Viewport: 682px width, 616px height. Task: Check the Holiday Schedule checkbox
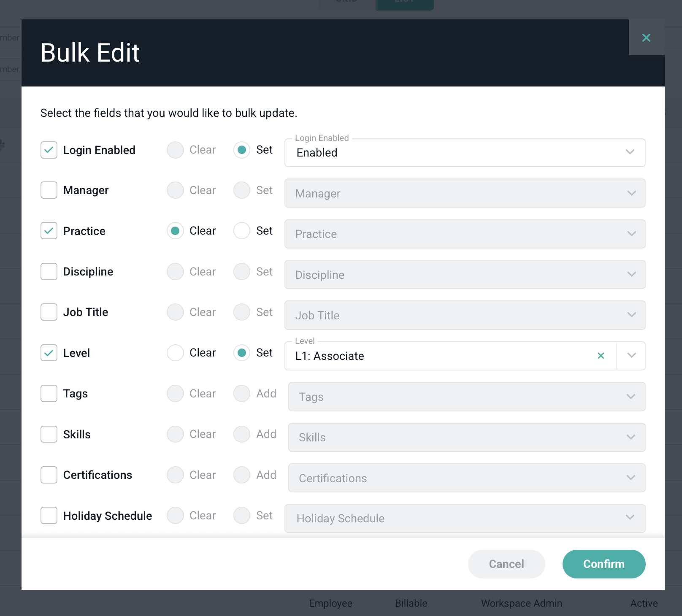click(49, 516)
